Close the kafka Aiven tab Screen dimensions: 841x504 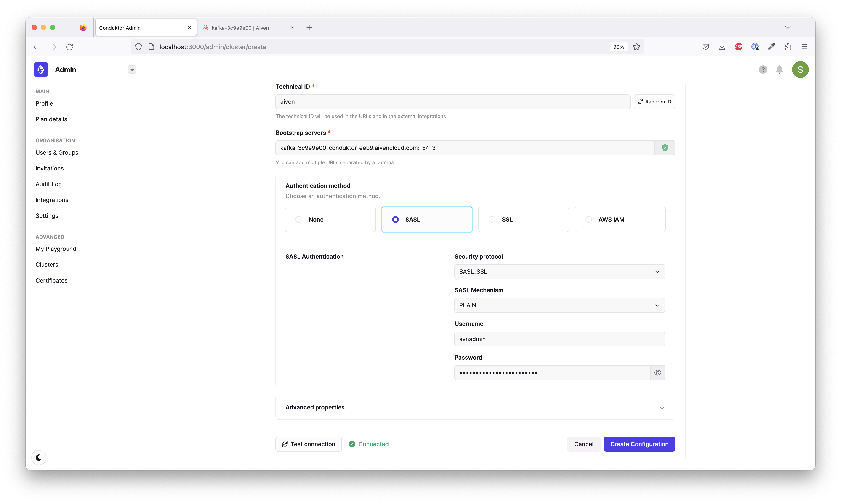(292, 27)
